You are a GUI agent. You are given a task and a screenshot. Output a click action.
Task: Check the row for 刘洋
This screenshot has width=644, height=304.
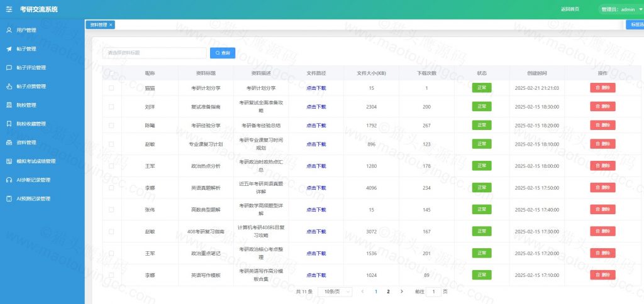[x=111, y=107]
